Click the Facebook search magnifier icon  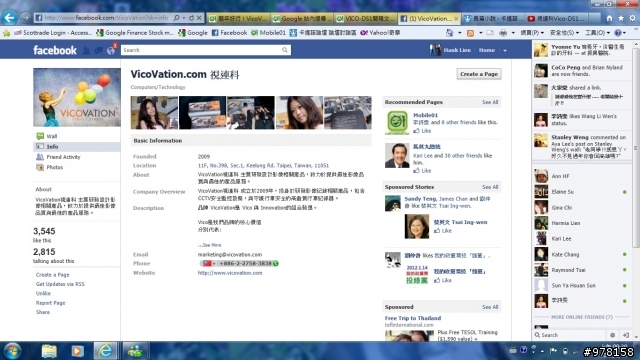click(284, 50)
